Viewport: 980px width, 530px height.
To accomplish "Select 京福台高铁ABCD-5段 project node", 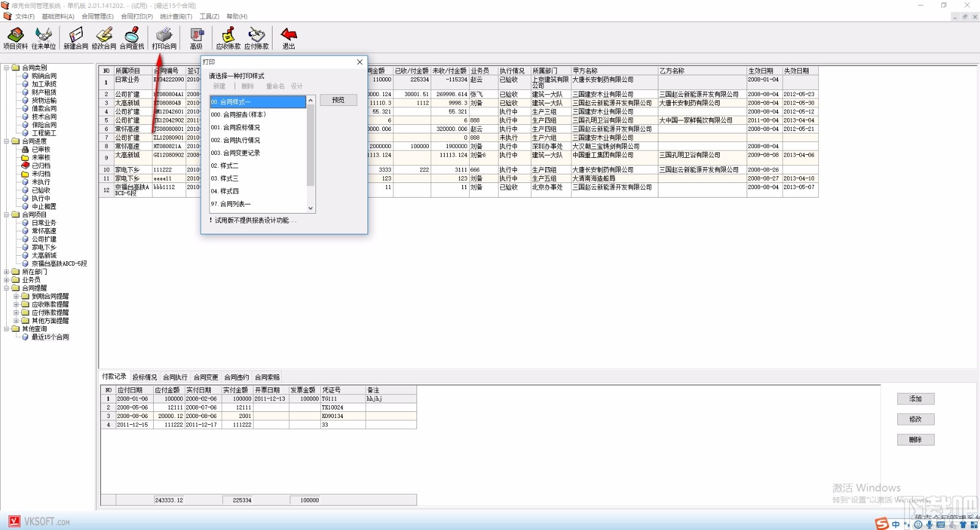I will click(x=59, y=264).
